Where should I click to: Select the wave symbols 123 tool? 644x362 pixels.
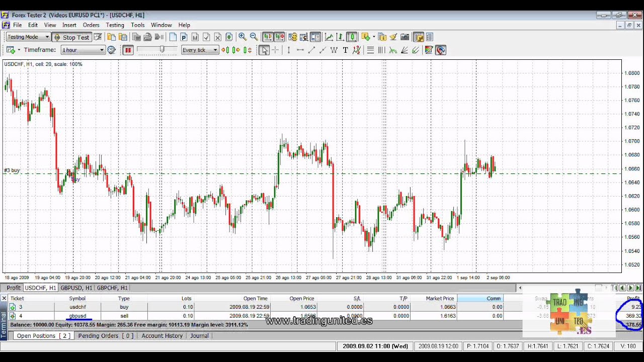357,50
